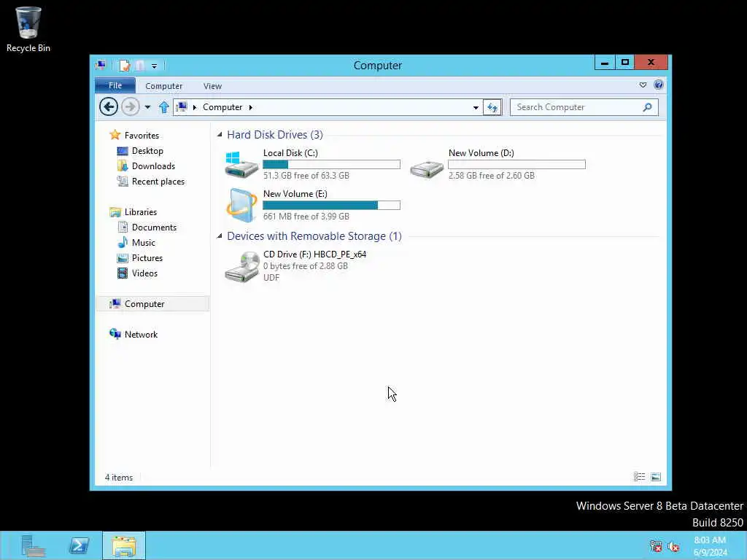This screenshot has width=747, height=560.
Task: Collapse the Hard Disk Drives group
Action: pos(220,135)
